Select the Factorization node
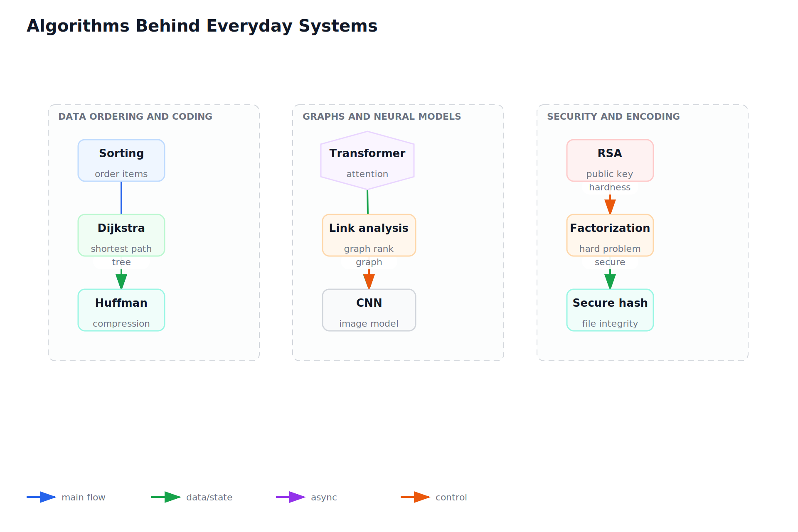This screenshot has width=798, height=532. 610,235
